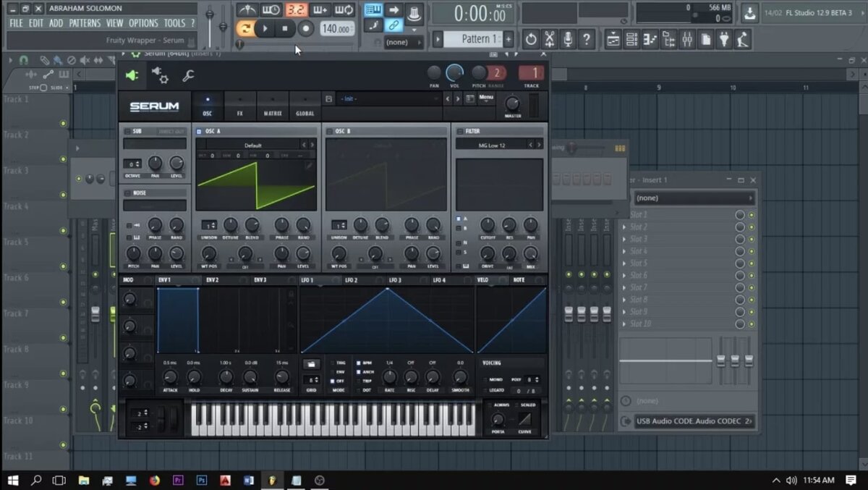Click the filter CUTOFF knob

(488, 225)
